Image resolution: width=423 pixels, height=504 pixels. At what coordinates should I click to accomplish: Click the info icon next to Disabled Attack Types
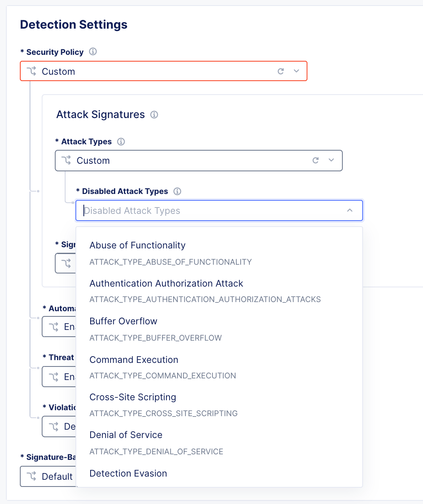(178, 191)
